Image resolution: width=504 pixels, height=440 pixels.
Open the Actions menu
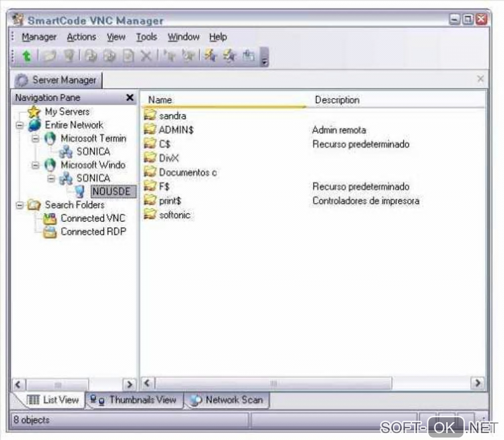(82, 37)
